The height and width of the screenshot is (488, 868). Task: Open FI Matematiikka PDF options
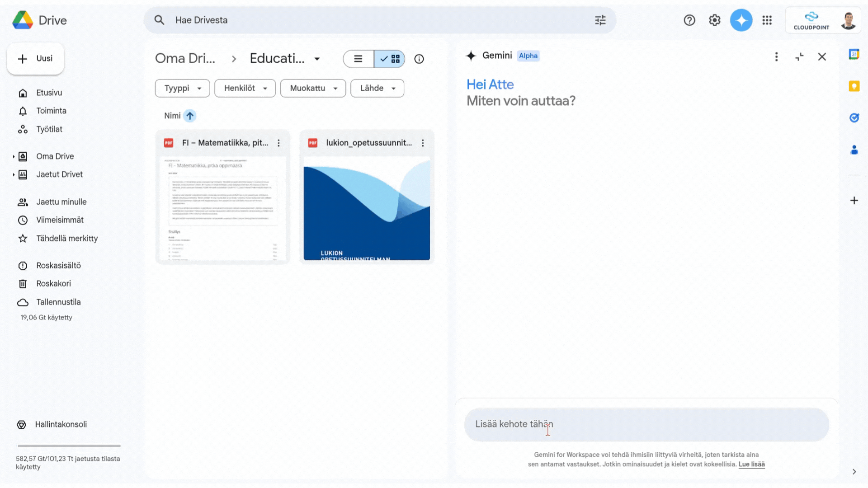tap(279, 142)
